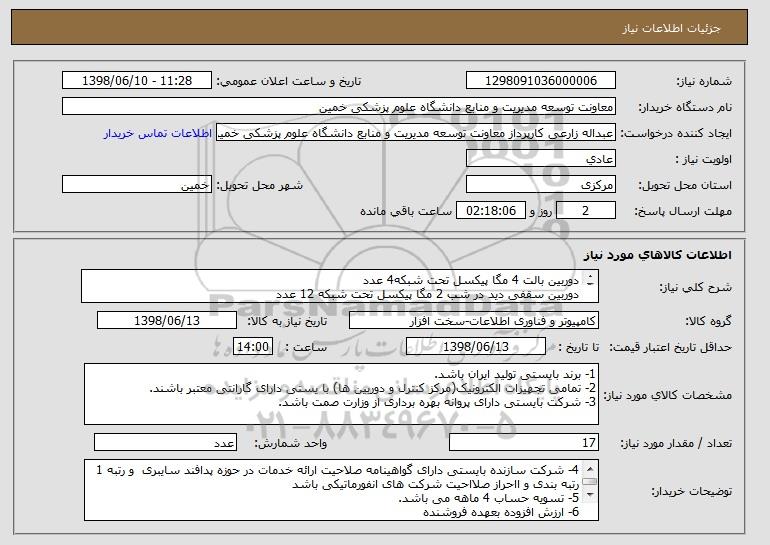Click the price validity date field 1398/06/13
This screenshot has height=545, width=770.
click(476, 347)
